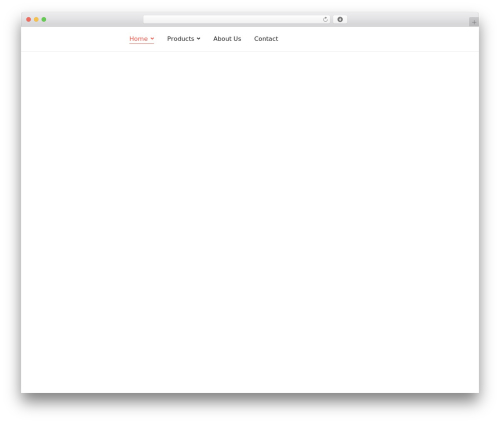Image resolution: width=500 pixels, height=423 pixels.
Task: Click the red close window dot
Action: coord(29,19)
